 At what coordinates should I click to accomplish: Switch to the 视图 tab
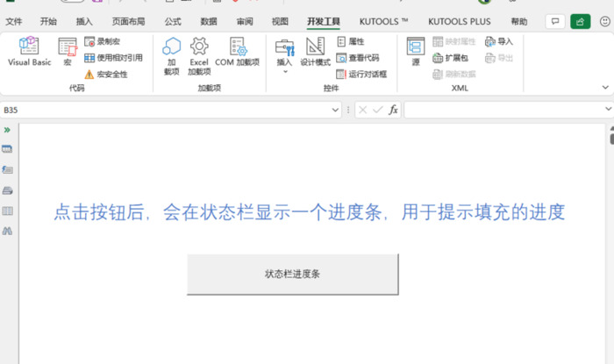click(x=280, y=22)
